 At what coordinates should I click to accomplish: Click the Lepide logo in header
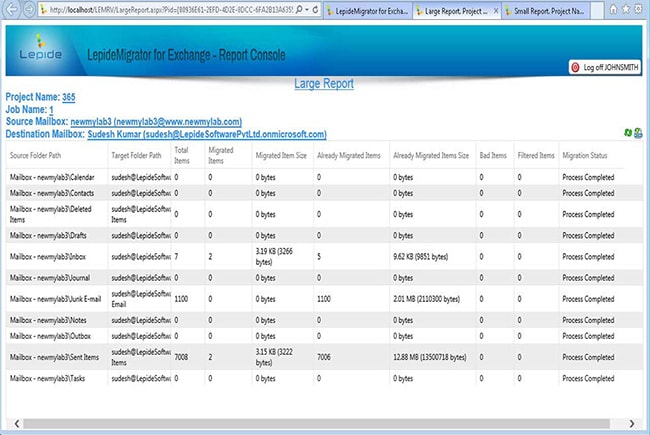(40, 49)
